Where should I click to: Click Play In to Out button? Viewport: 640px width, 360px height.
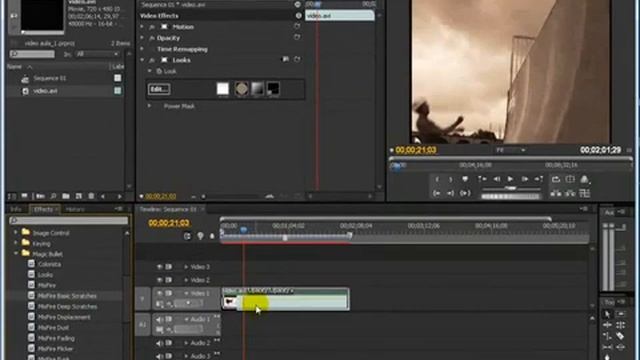(x=465, y=193)
